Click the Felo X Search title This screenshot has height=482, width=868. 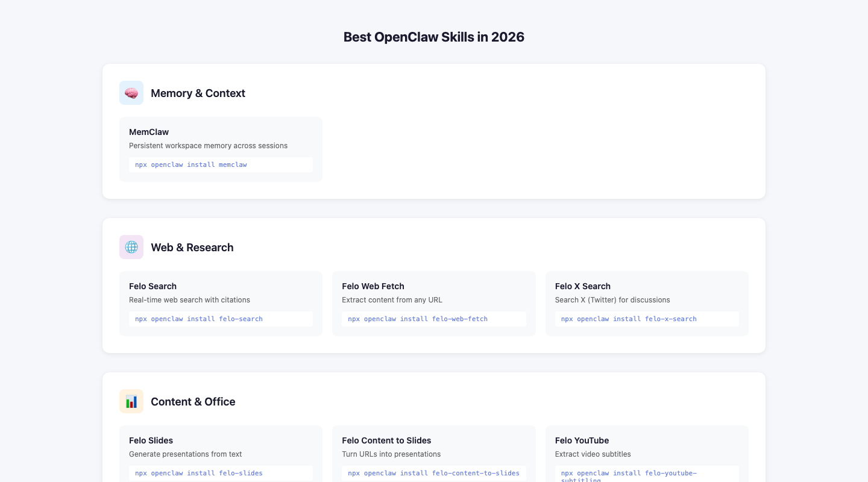582,286
